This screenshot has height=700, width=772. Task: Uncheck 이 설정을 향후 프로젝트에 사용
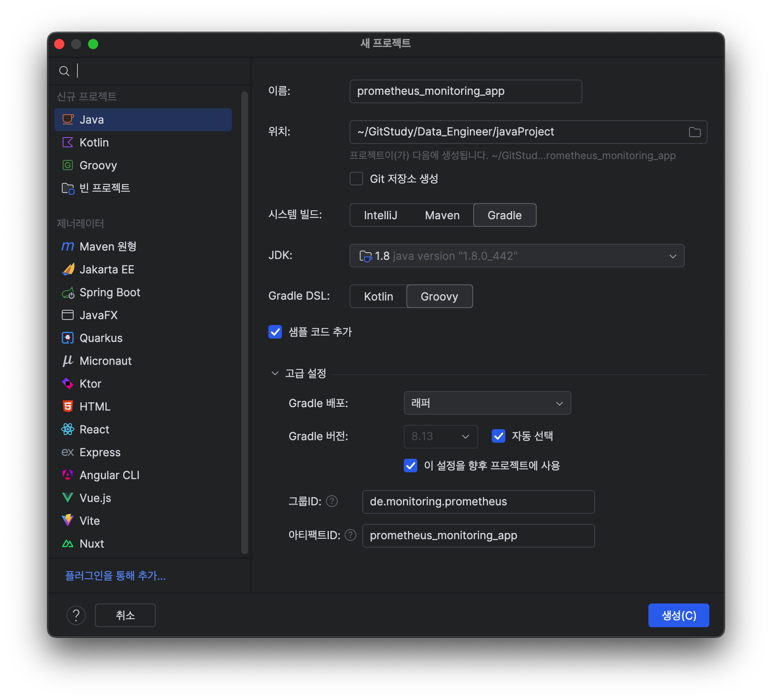(411, 466)
